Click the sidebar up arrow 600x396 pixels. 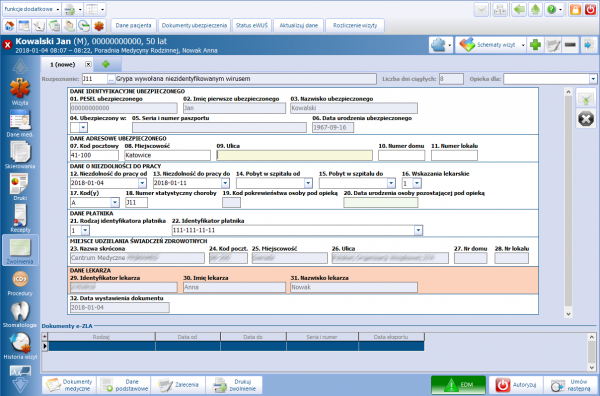20,67
